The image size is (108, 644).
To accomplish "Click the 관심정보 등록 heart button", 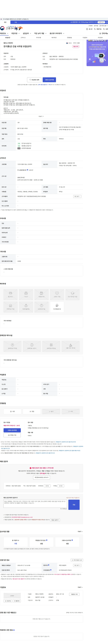I will click(x=34, y=80).
